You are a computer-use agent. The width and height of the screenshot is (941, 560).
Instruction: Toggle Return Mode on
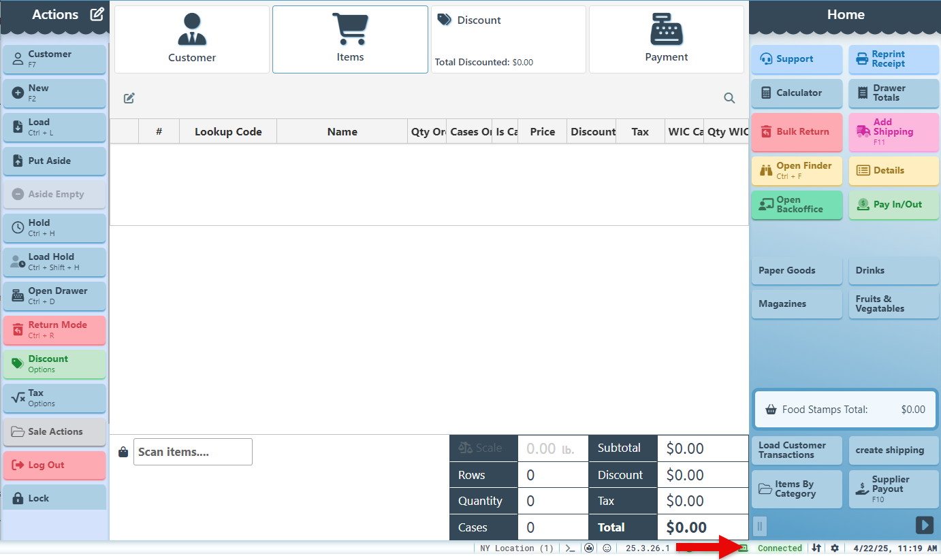(x=54, y=330)
